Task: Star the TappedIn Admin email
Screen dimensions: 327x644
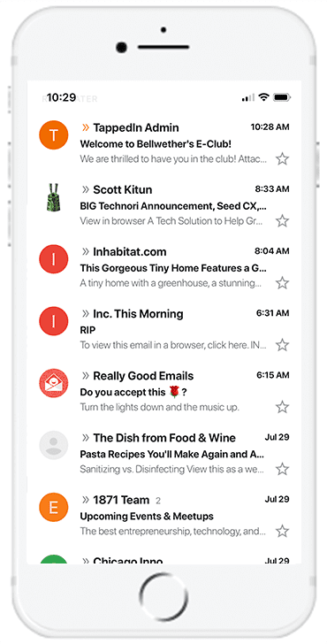Action: pos(282,158)
